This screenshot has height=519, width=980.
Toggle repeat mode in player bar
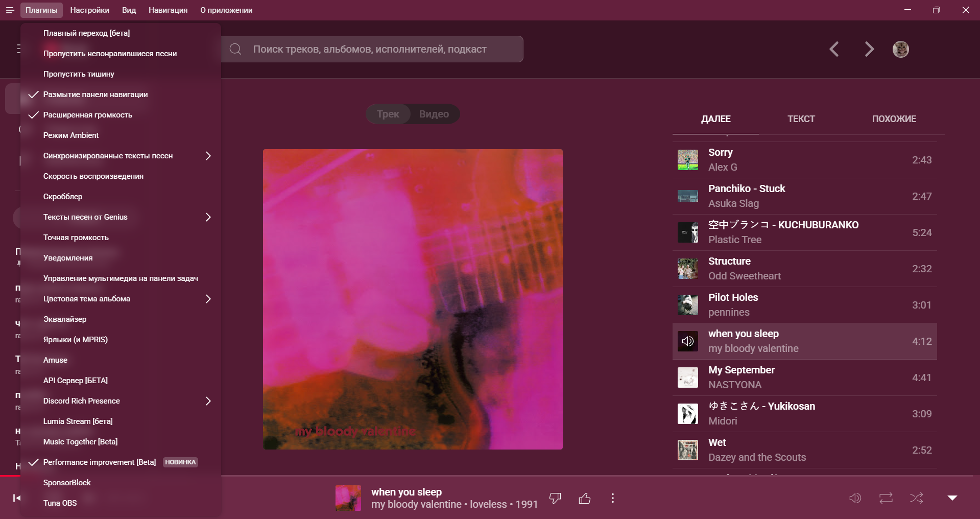[x=886, y=498]
